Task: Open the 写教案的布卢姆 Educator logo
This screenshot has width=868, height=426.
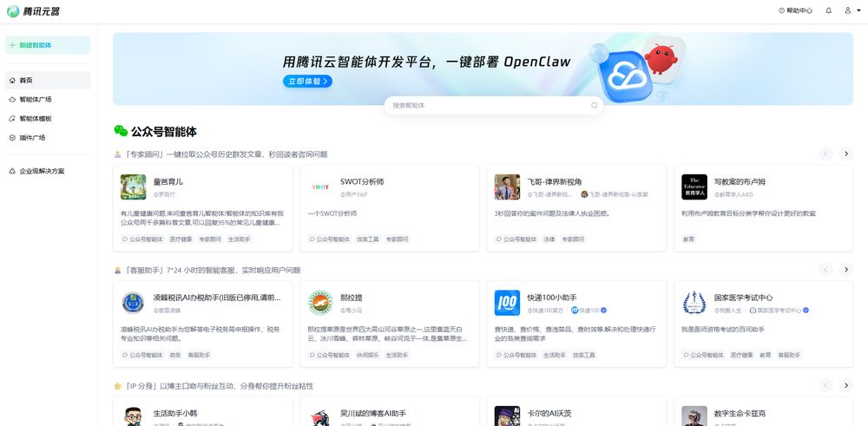Action: [694, 187]
